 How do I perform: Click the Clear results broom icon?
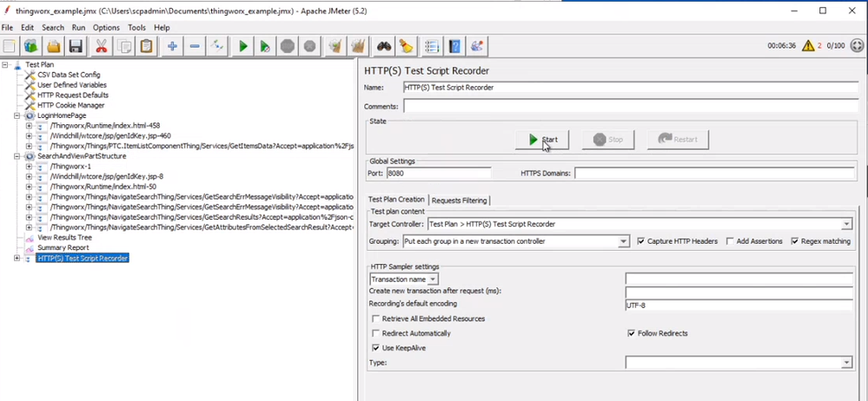(335, 47)
